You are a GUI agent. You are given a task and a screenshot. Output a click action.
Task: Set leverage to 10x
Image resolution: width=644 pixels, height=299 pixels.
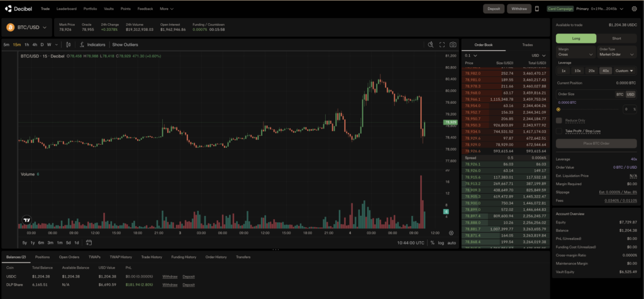[x=577, y=71]
